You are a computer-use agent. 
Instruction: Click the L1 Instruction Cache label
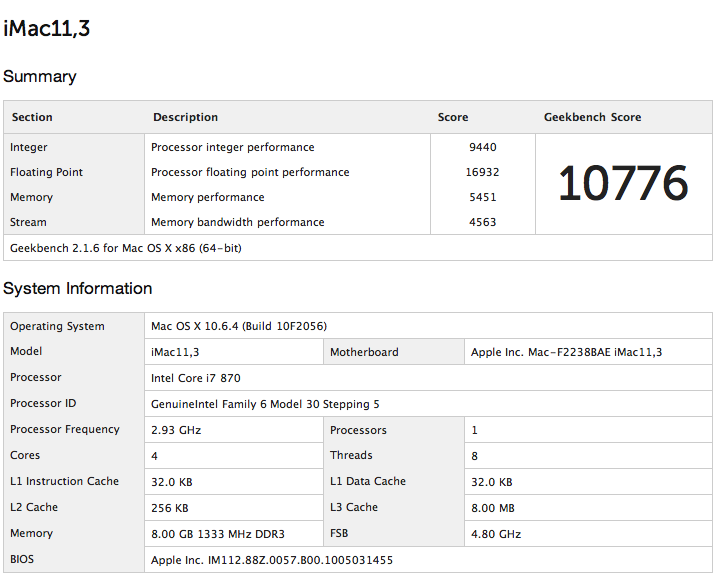pyautogui.click(x=64, y=481)
